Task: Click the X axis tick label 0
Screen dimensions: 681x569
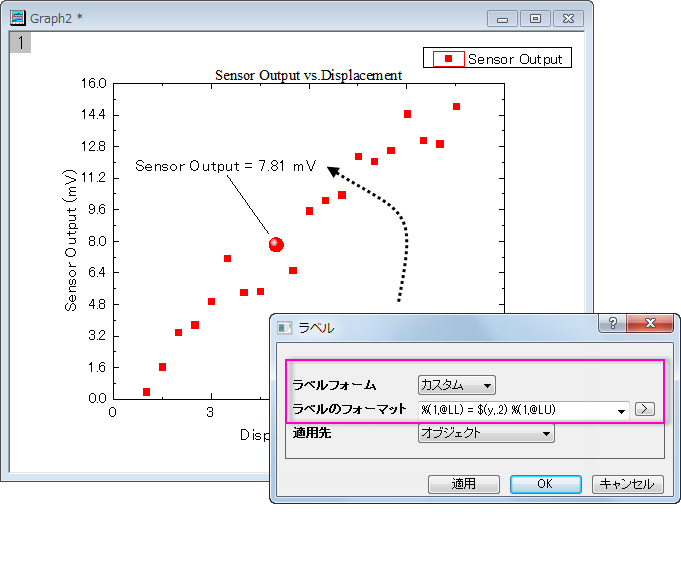Action: pyautogui.click(x=112, y=412)
